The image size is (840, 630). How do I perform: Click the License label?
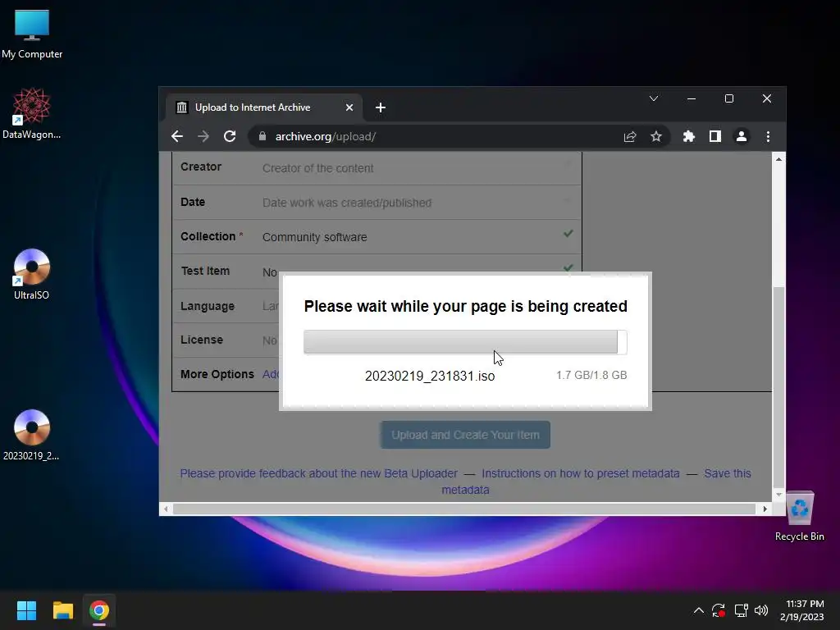click(x=202, y=340)
